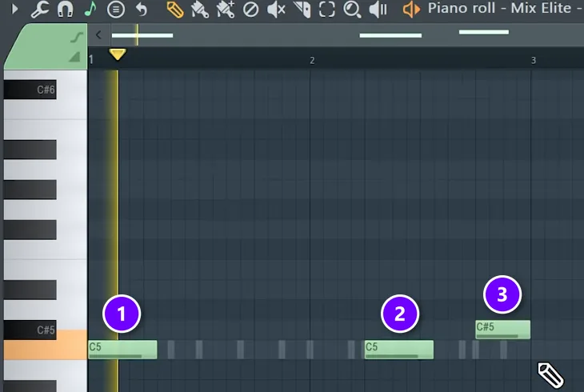Click the C#6 black piano key
The image size is (584, 392).
pos(30,90)
